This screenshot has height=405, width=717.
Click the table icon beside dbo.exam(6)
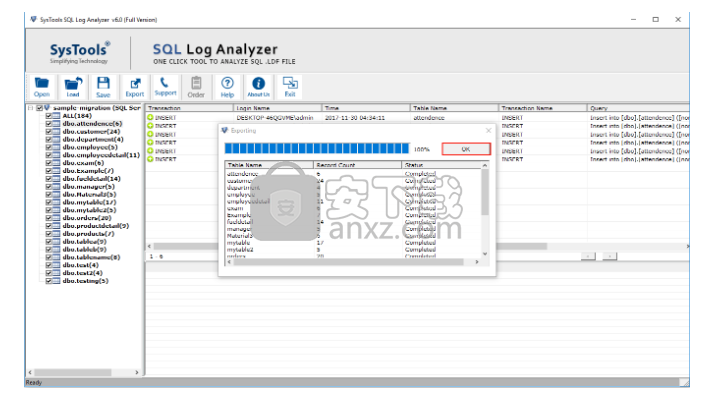point(56,163)
